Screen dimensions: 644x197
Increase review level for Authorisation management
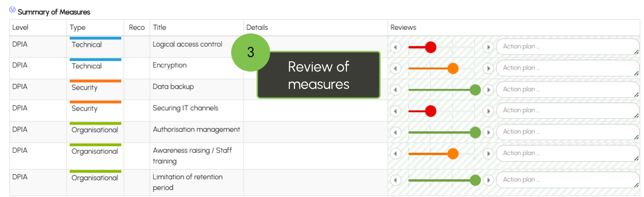pyautogui.click(x=488, y=132)
